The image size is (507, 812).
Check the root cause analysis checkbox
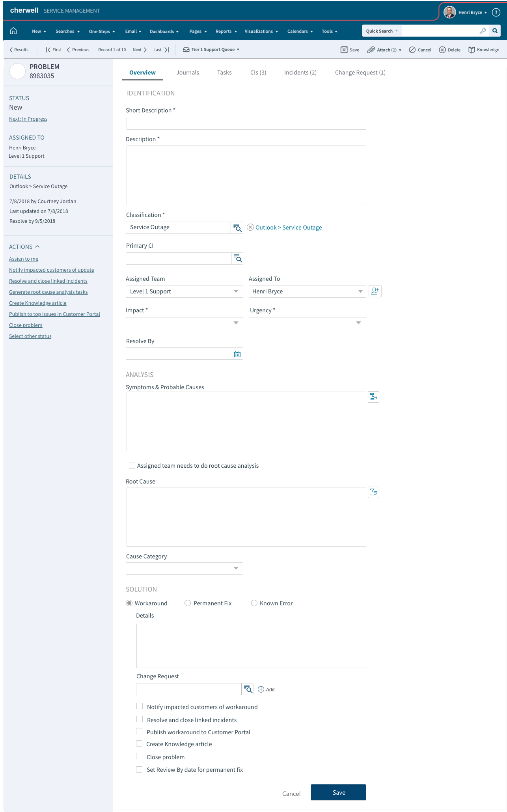[132, 466]
